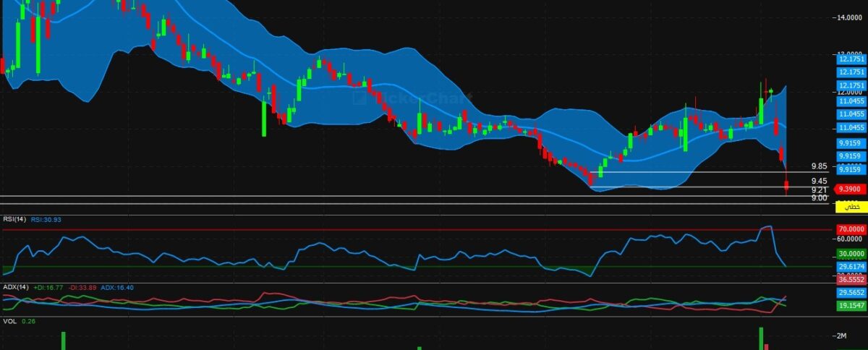The height and width of the screenshot is (350, 868).
Task: Select the blue 29.5652 ADX value tag
Action: pyautogui.click(x=851, y=293)
